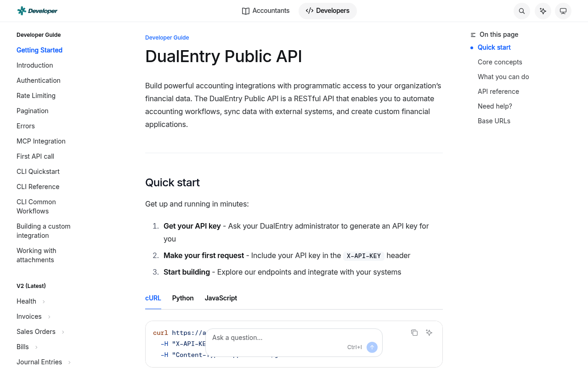The image size is (588, 368).
Task: Jump to Base URLs section
Action: (494, 121)
